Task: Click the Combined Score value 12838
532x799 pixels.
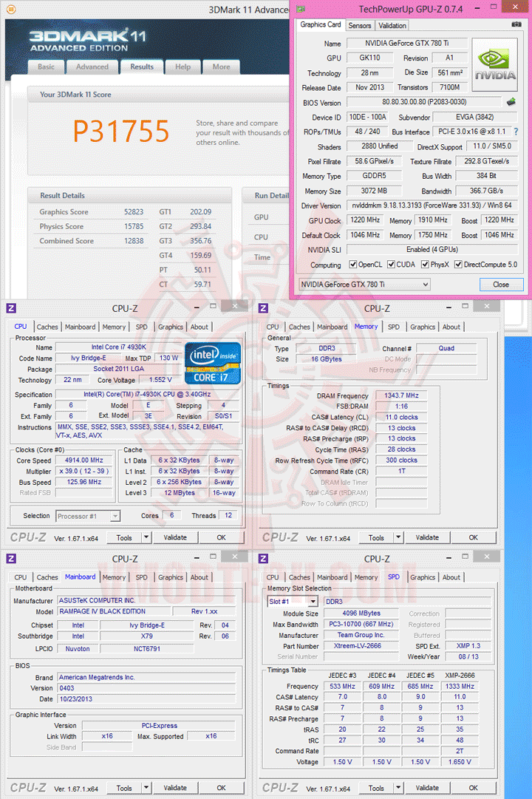Action: pyautogui.click(x=134, y=240)
